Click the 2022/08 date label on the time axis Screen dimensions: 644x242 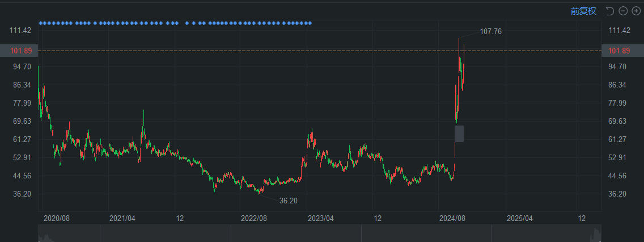point(253,218)
